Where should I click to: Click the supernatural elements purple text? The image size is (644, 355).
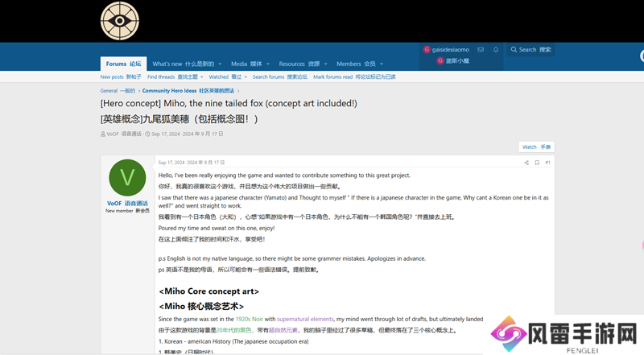tap(305, 319)
